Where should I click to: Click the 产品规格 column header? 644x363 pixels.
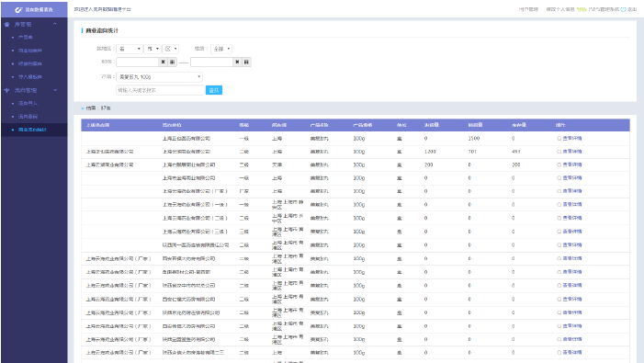tap(363, 125)
